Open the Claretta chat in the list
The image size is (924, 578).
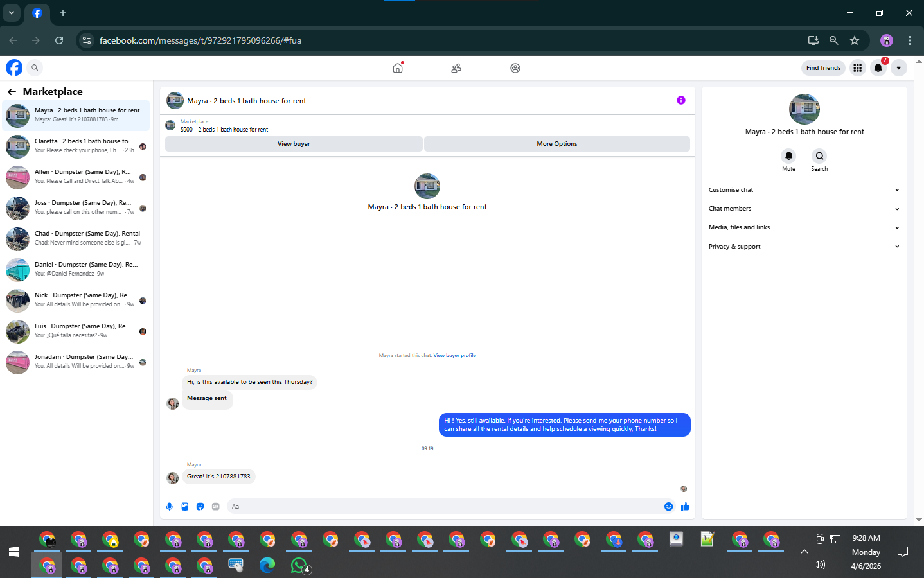76,146
